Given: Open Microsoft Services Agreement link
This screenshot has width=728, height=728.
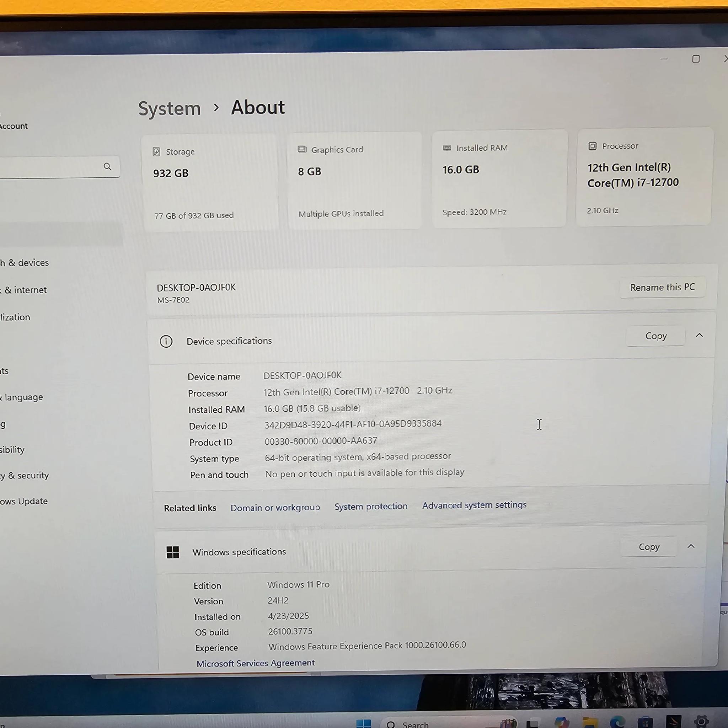Looking at the screenshot, I should click(255, 663).
